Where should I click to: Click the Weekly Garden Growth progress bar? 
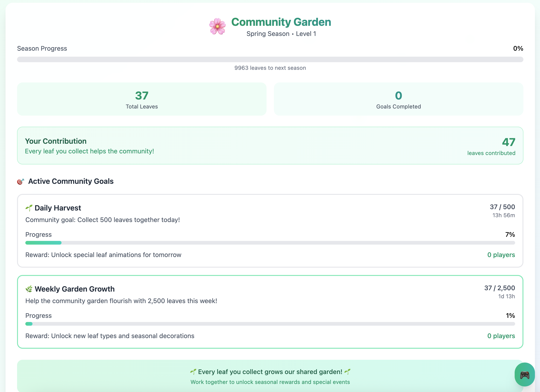(x=270, y=324)
